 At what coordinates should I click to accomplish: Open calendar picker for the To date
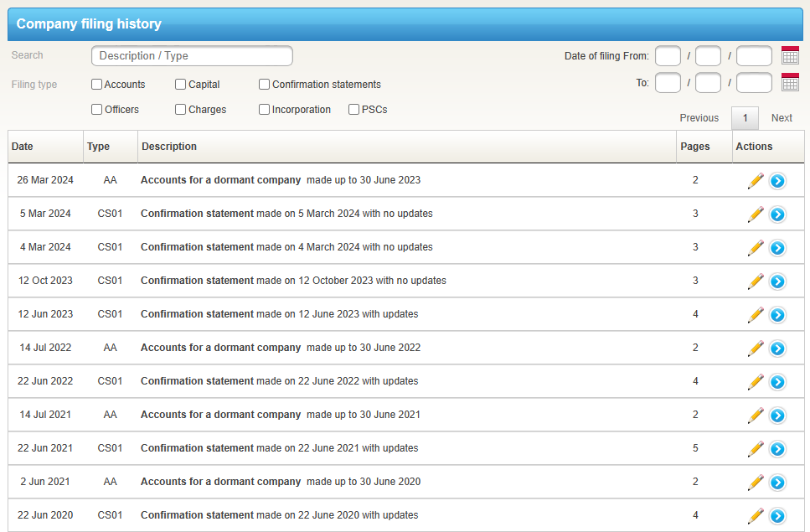[790, 83]
